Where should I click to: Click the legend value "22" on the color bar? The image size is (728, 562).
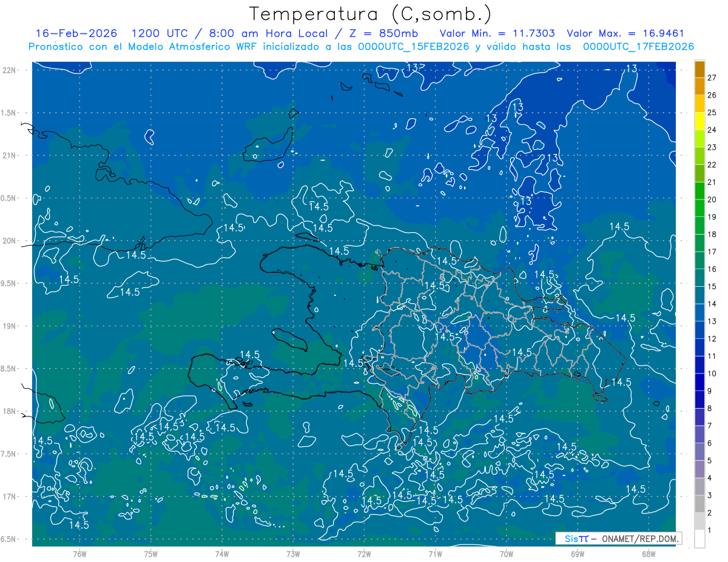tap(712, 165)
